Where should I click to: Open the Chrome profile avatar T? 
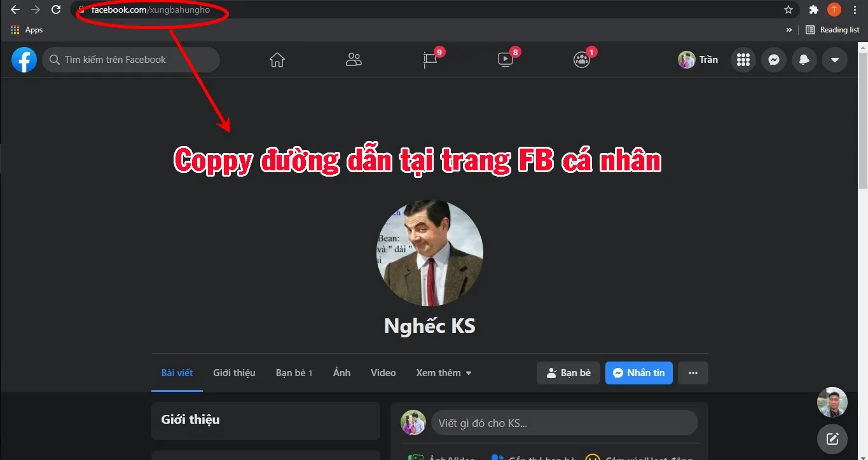click(834, 10)
